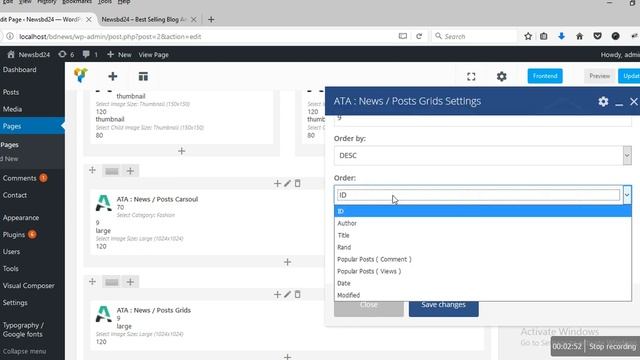The width and height of the screenshot is (640, 360).
Task: Open comments bubble in admin bar
Action: pos(90,54)
